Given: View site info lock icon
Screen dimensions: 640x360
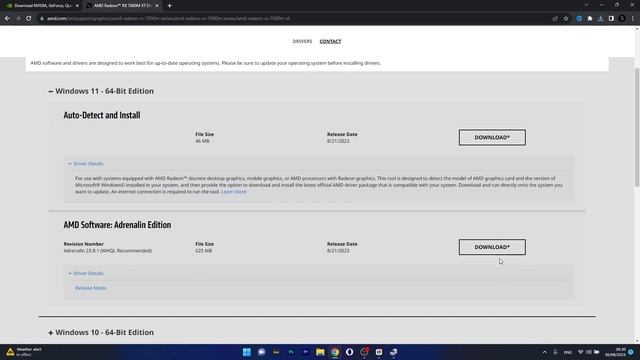Looking at the screenshot, I should click(42, 18).
